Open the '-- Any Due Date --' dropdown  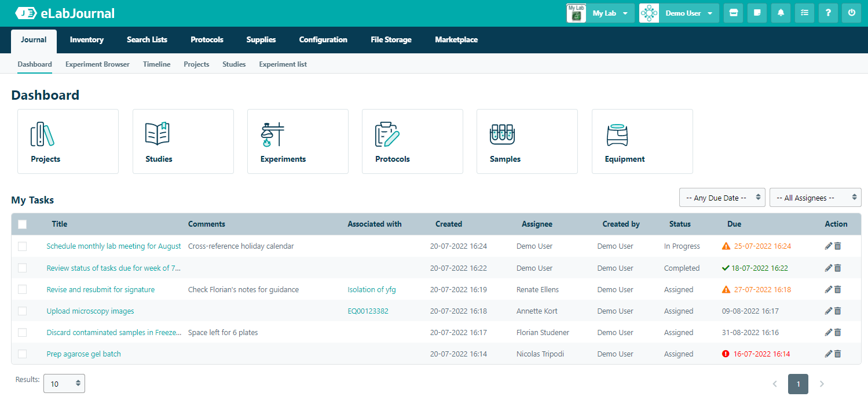point(722,197)
